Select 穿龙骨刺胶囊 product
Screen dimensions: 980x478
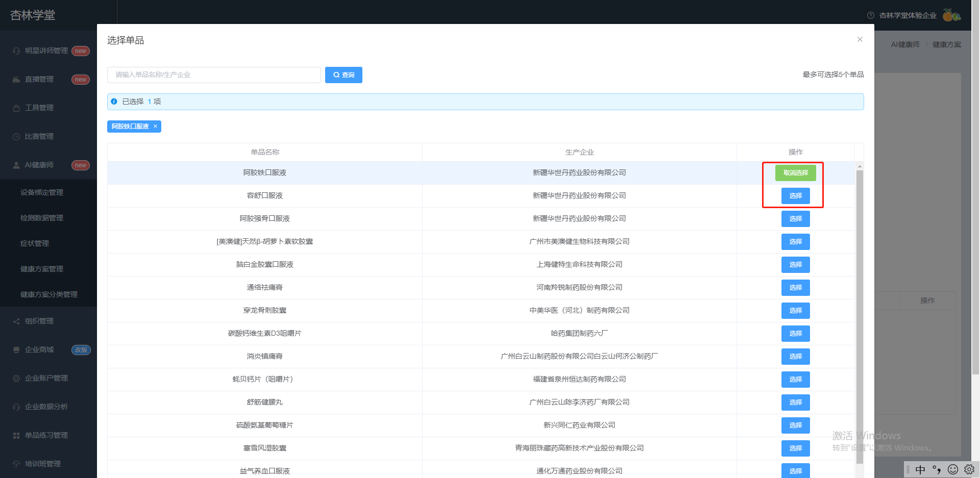[795, 311]
